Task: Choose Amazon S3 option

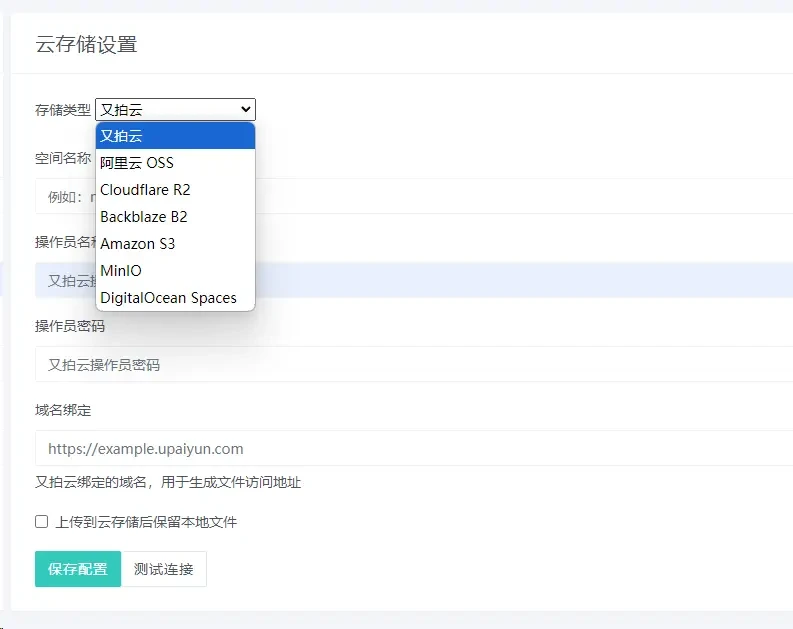Action: coord(175,244)
